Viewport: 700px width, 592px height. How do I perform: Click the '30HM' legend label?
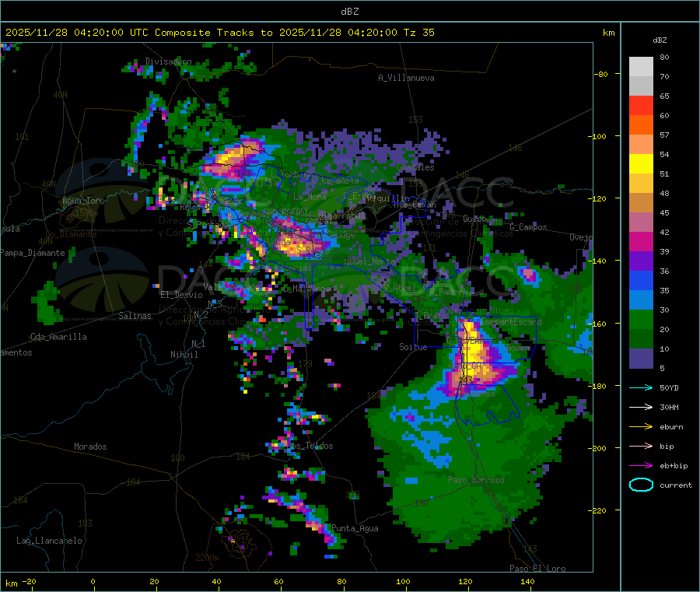[669, 407]
